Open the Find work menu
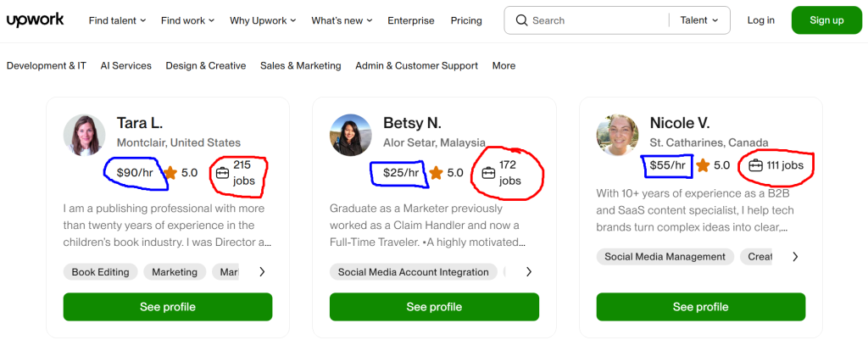 coord(187,20)
